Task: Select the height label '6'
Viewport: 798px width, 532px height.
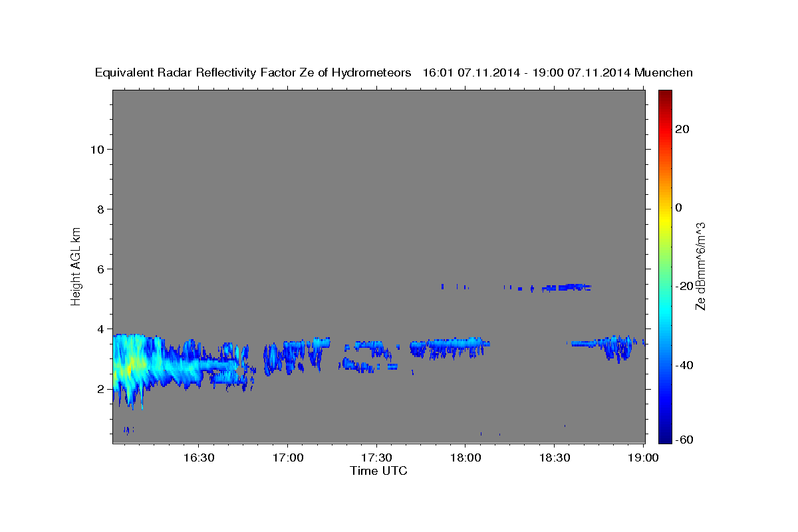Action: 101,269
